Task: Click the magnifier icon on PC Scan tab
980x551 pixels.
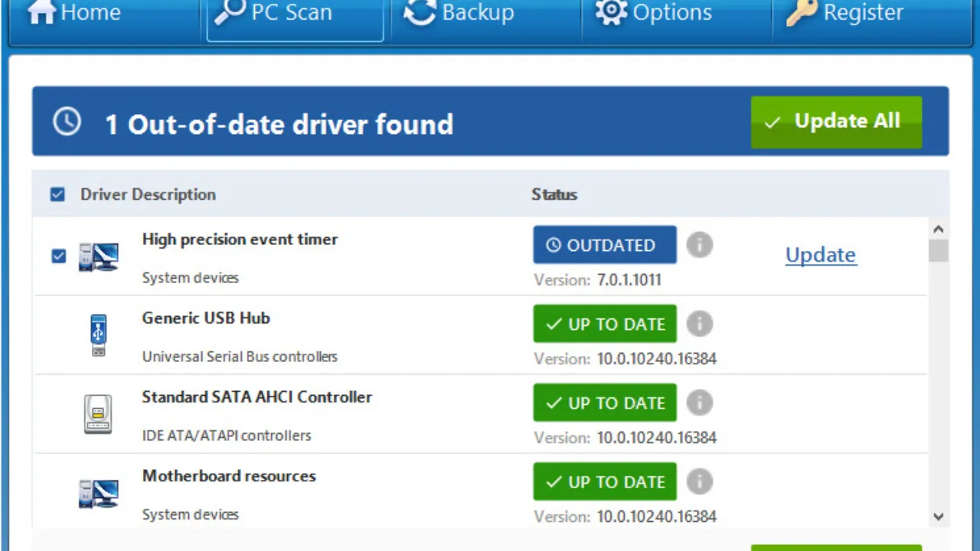Action: 231,11
